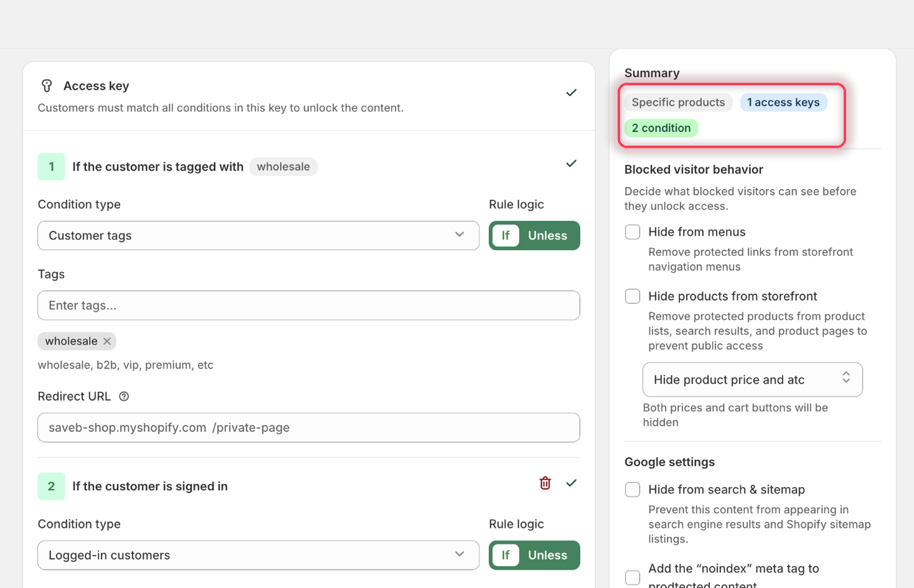
Task: Click the 1 access keys summary badge
Action: click(783, 102)
